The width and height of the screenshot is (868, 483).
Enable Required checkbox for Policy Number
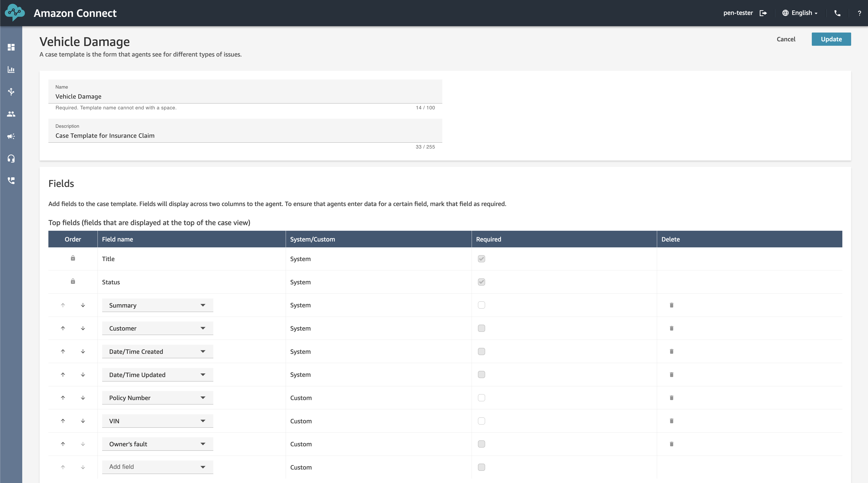(x=481, y=397)
